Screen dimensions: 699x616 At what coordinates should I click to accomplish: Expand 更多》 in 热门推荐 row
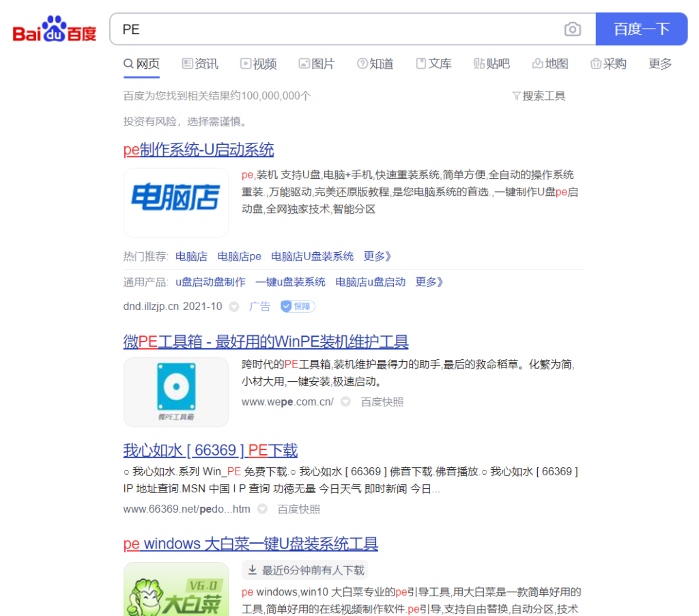click(377, 257)
